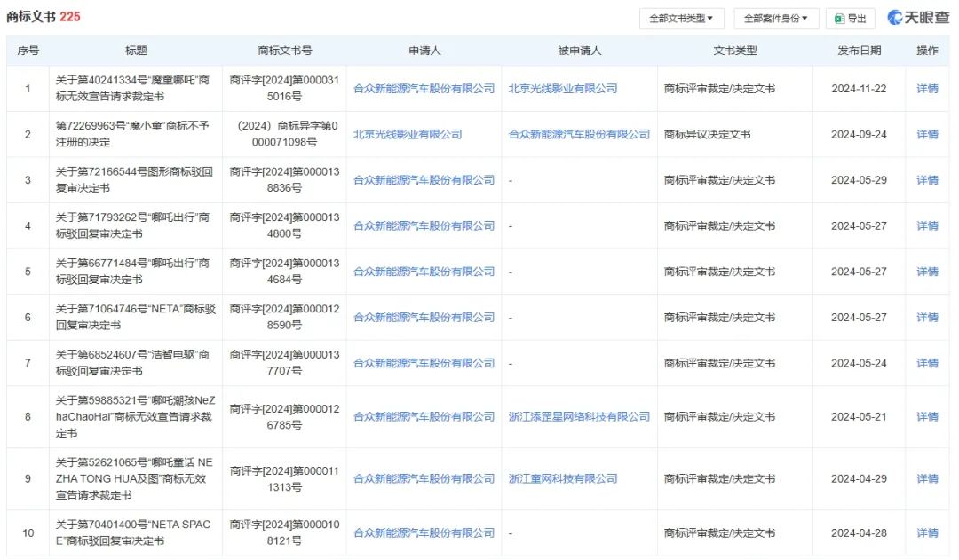The height and width of the screenshot is (560, 959).
Task: Open 详情 for the 2024-05-29 row
Action: (927, 180)
